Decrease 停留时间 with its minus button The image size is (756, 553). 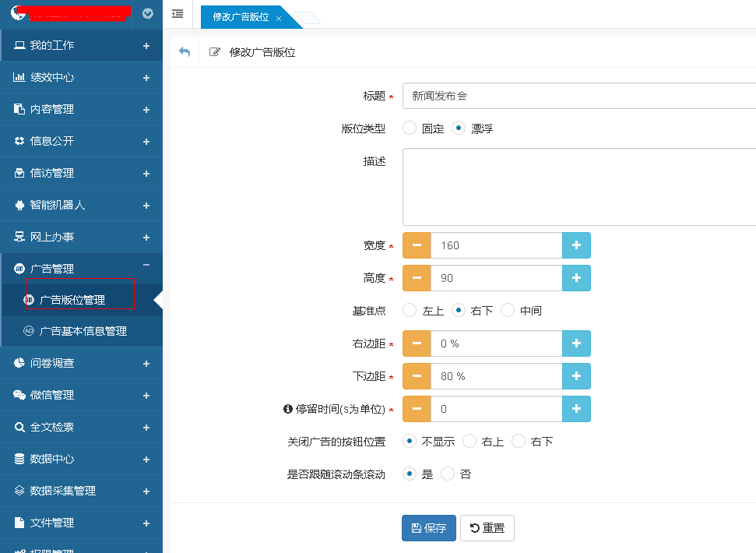417,409
